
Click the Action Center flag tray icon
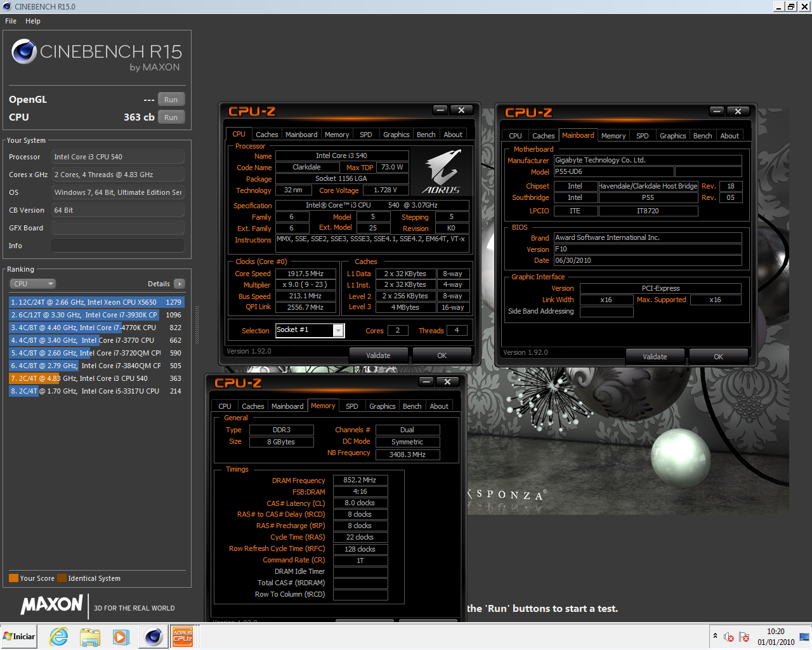(744, 637)
